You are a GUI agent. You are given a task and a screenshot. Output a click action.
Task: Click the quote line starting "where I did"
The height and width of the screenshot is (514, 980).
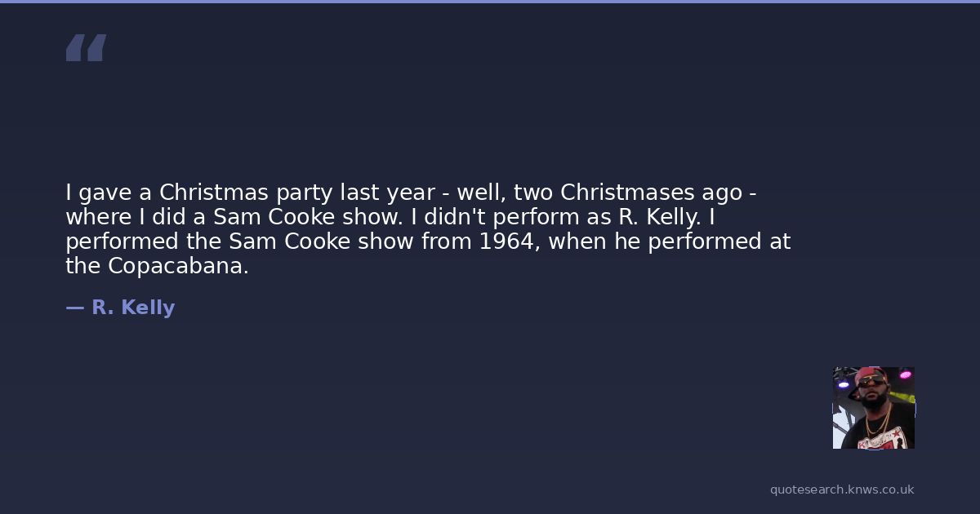click(x=390, y=218)
